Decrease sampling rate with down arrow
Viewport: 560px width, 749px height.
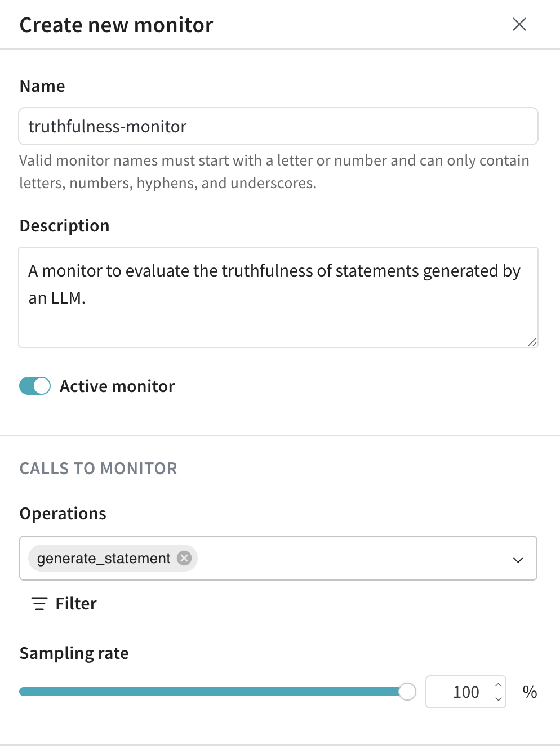click(x=498, y=699)
